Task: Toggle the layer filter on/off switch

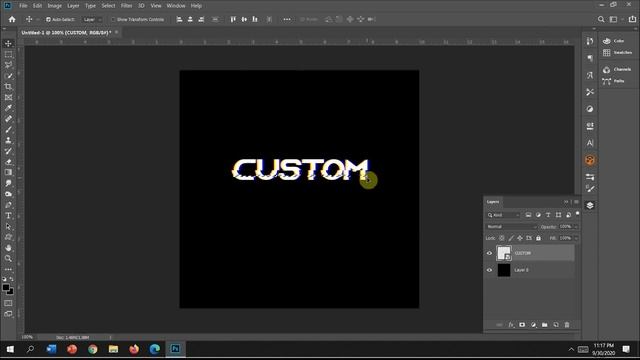Action: (x=577, y=214)
